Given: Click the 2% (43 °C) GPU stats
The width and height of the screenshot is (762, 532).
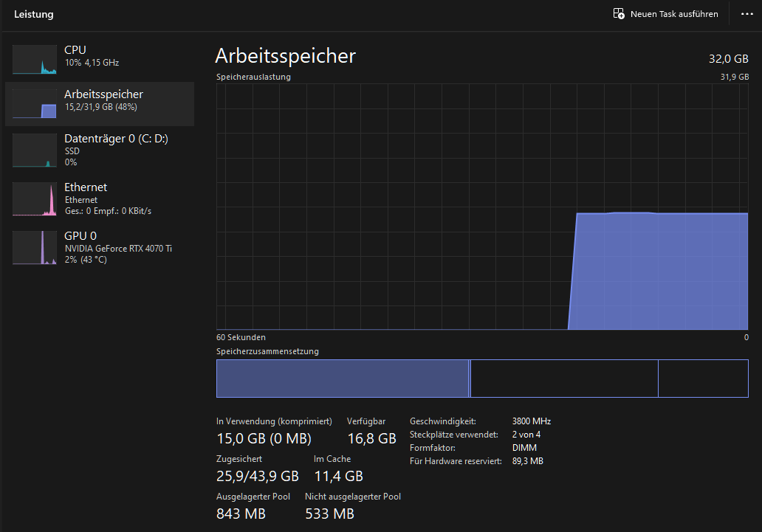Looking at the screenshot, I should pos(86,260).
